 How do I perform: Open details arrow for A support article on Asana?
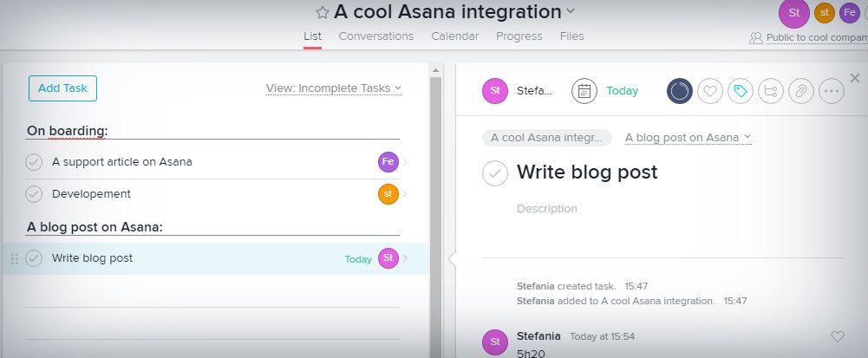pos(405,162)
